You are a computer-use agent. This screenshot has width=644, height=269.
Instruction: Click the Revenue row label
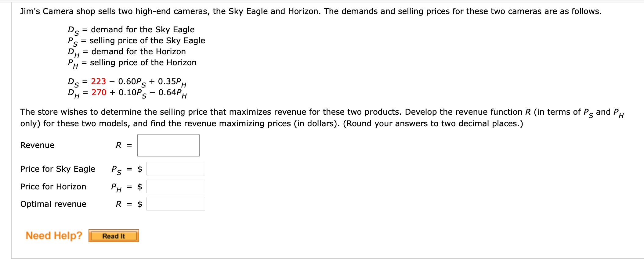(37, 145)
